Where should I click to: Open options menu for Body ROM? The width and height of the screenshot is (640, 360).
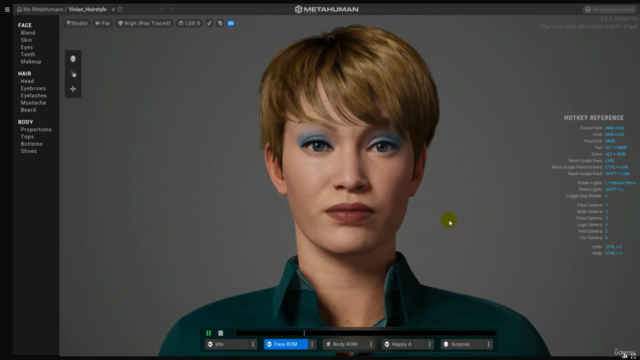371,344
